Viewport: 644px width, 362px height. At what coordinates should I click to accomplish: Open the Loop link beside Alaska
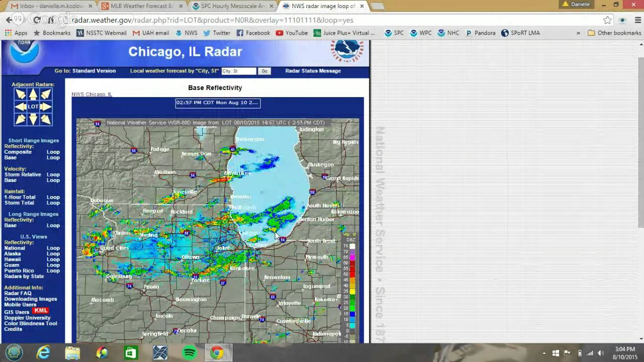(x=53, y=253)
